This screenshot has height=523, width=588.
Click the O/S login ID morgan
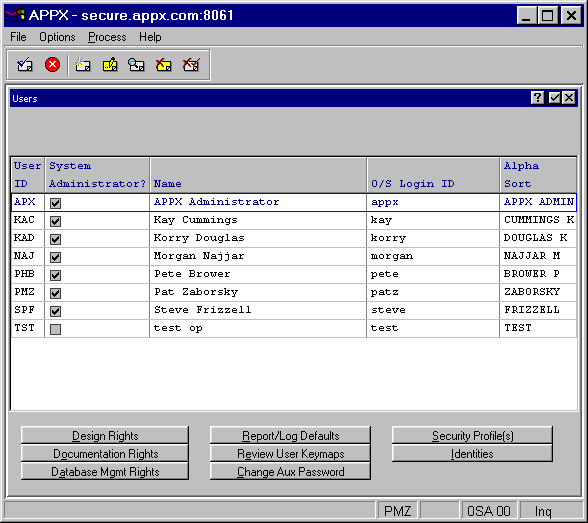[392, 256]
